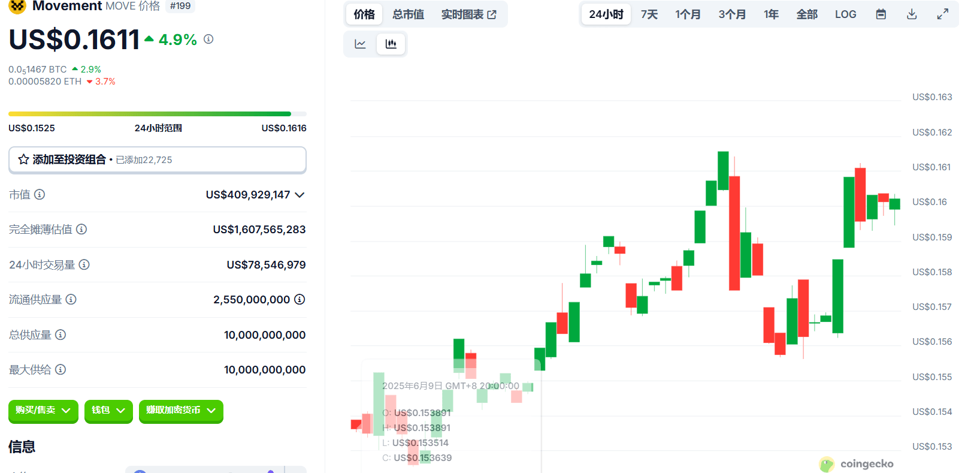Click the info icon after 2,550,000,000
The height and width of the screenshot is (473, 980).
[x=300, y=299]
